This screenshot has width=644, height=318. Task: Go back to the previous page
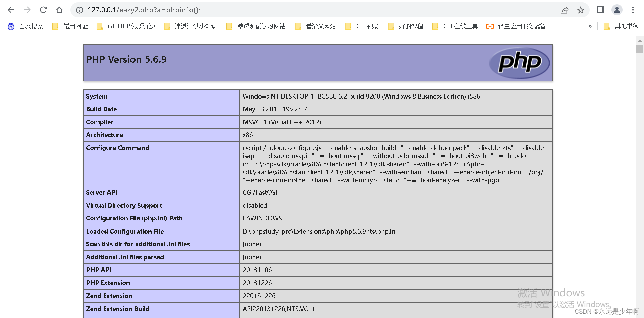click(11, 10)
